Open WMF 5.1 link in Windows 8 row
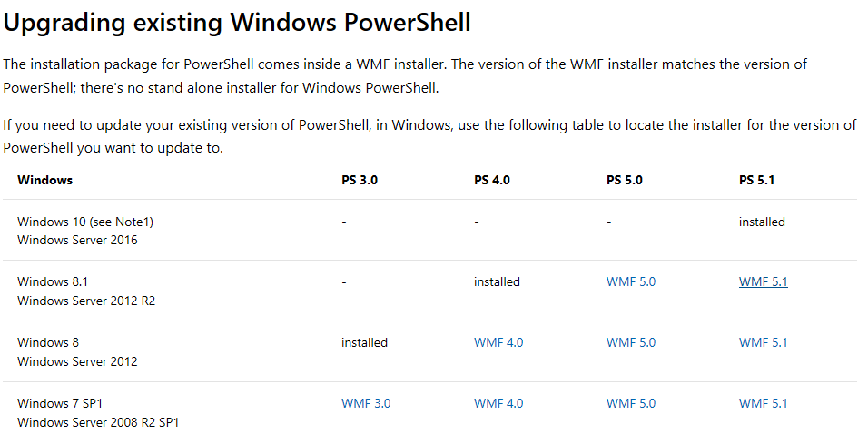This screenshot has width=868, height=444. coord(763,342)
